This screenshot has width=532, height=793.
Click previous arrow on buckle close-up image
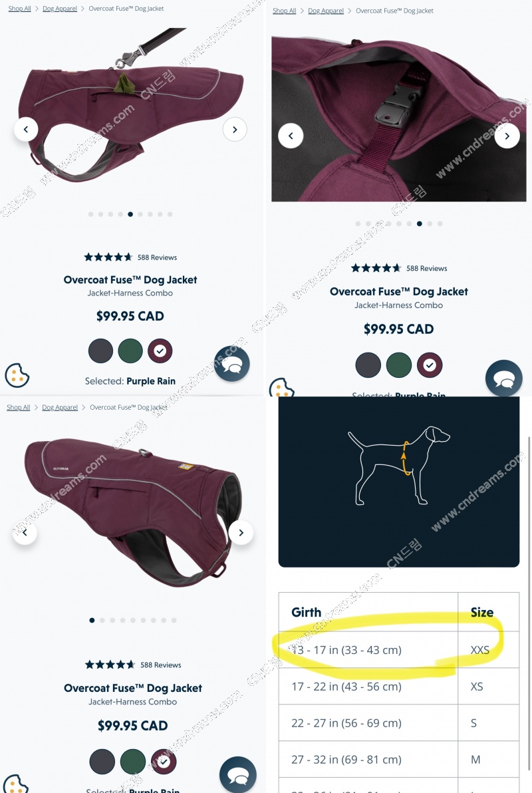(291, 136)
